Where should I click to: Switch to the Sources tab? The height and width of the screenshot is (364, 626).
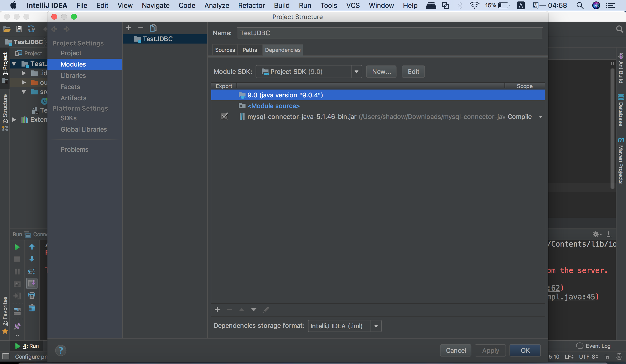point(225,50)
